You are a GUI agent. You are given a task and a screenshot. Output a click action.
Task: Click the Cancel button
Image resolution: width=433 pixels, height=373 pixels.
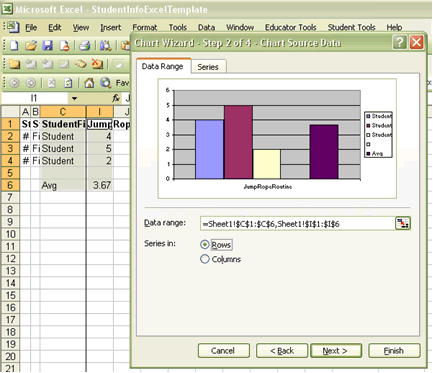[x=223, y=351]
